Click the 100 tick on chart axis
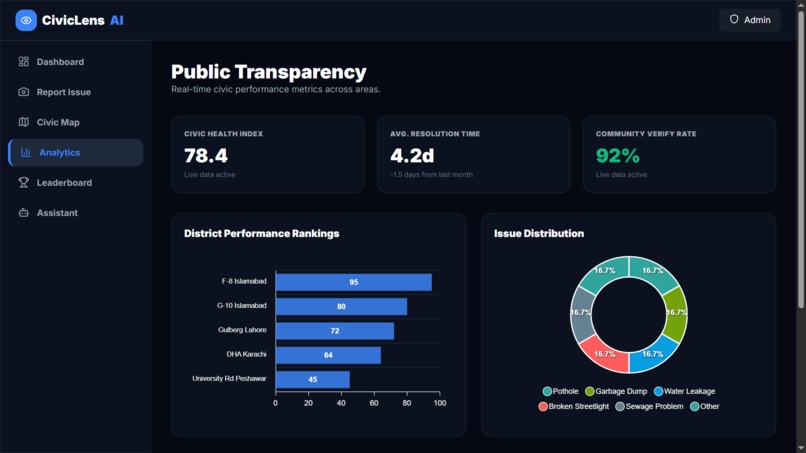The width and height of the screenshot is (806, 453). pyautogui.click(x=439, y=403)
